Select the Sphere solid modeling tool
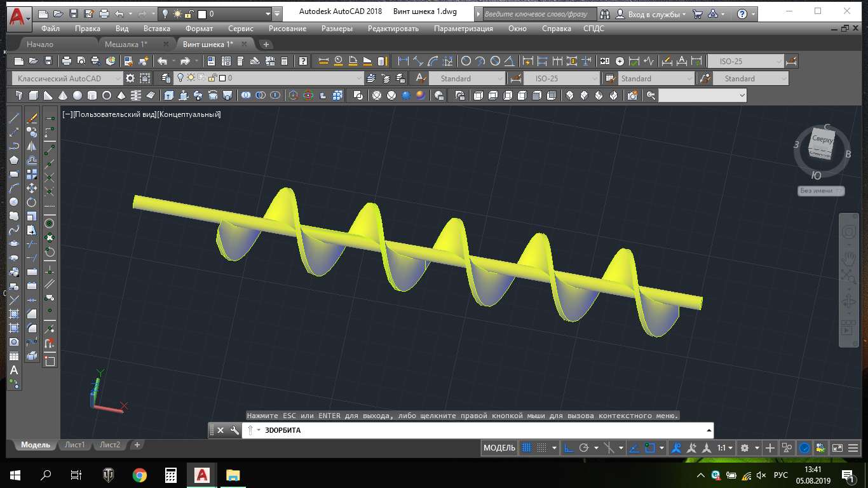 pyautogui.click(x=78, y=95)
